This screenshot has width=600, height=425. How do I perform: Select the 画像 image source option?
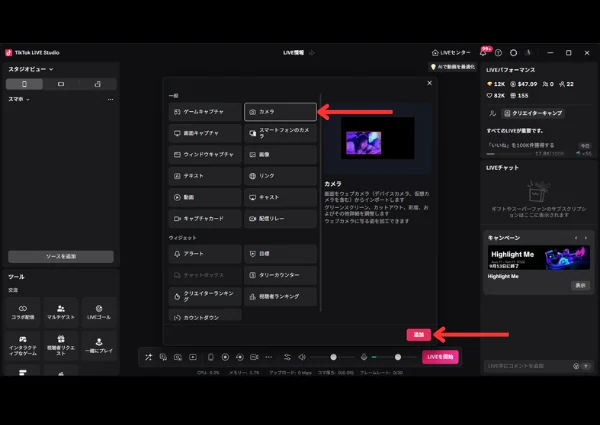click(x=280, y=155)
